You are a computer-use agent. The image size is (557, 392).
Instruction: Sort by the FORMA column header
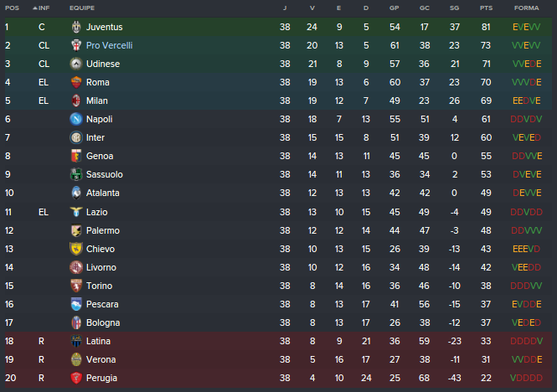point(526,8)
